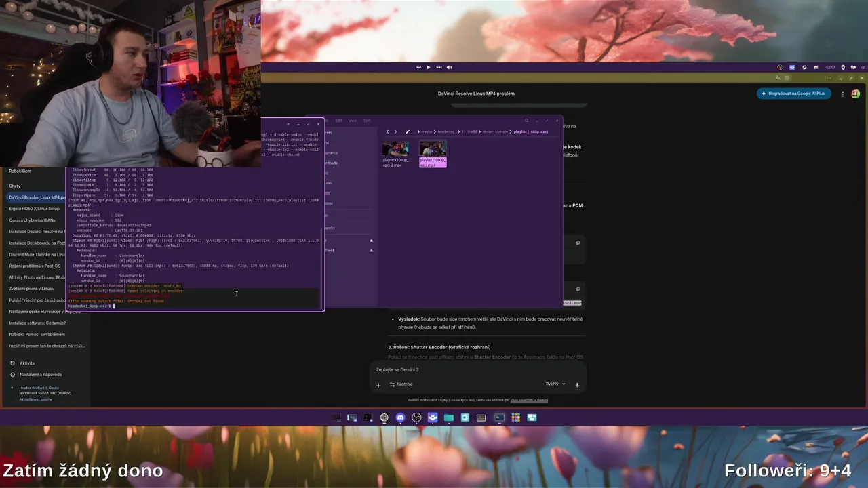Open the Google account avatar
Viewport: 868px width, 488px height.
coord(855,94)
